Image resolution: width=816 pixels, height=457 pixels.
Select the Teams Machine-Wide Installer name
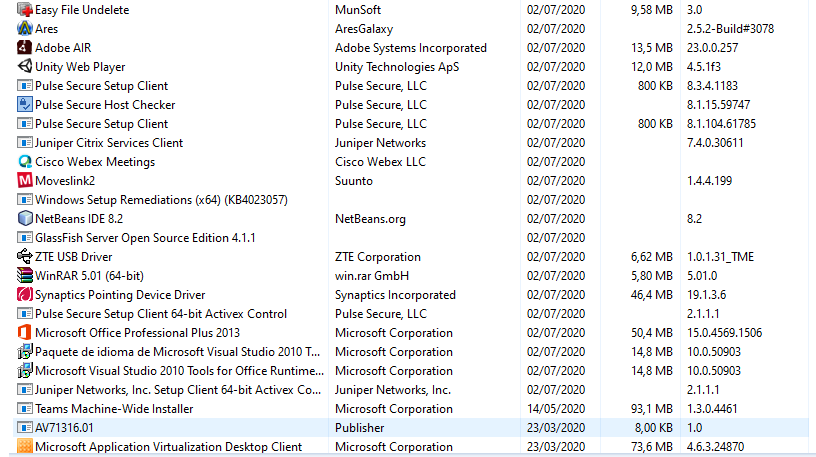tap(114, 409)
